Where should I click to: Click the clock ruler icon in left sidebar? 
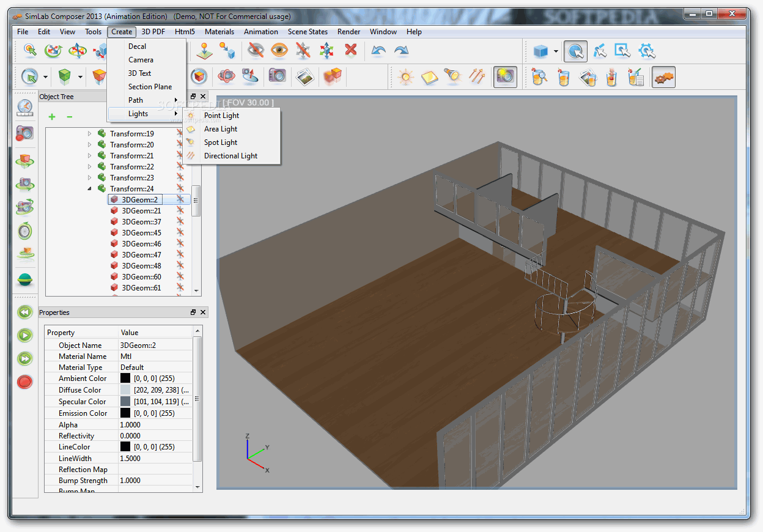24,108
